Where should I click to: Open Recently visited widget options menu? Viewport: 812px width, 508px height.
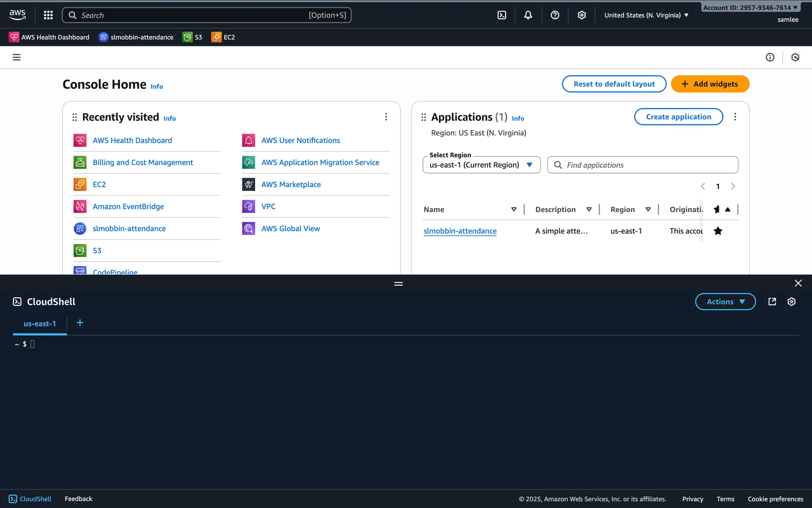(386, 117)
